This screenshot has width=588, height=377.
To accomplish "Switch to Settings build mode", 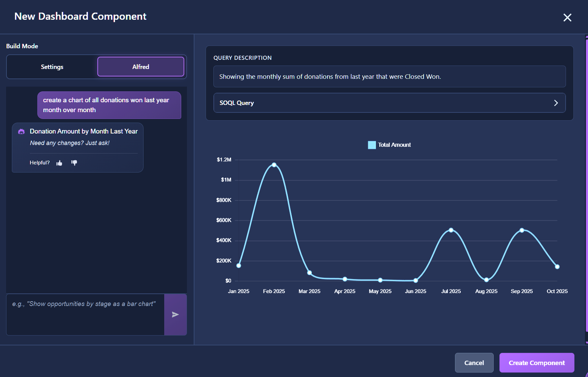I will click(52, 67).
